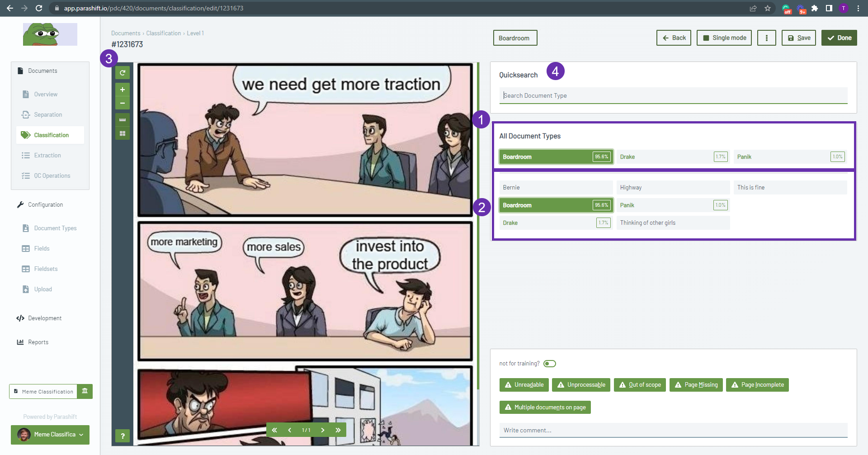Screen dimensions: 868x455
Task: Open browser profile avatar
Action: [x=844, y=8]
